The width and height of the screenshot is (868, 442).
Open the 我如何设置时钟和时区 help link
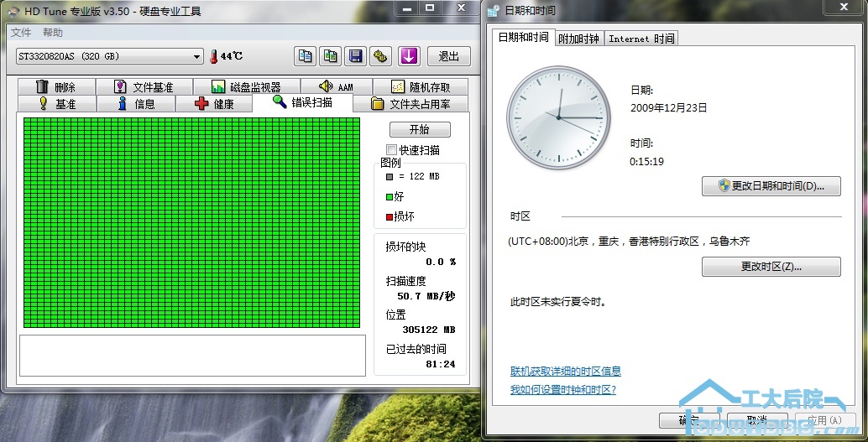pos(563,389)
